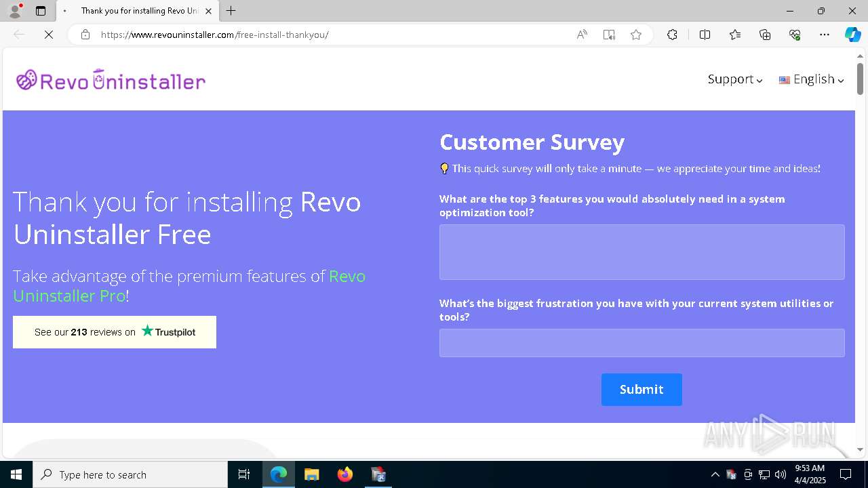868x488 pixels.
Task: Add this page to favorites
Action: click(636, 35)
